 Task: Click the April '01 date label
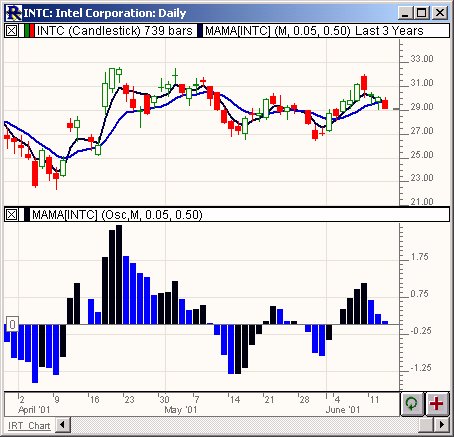34,410
